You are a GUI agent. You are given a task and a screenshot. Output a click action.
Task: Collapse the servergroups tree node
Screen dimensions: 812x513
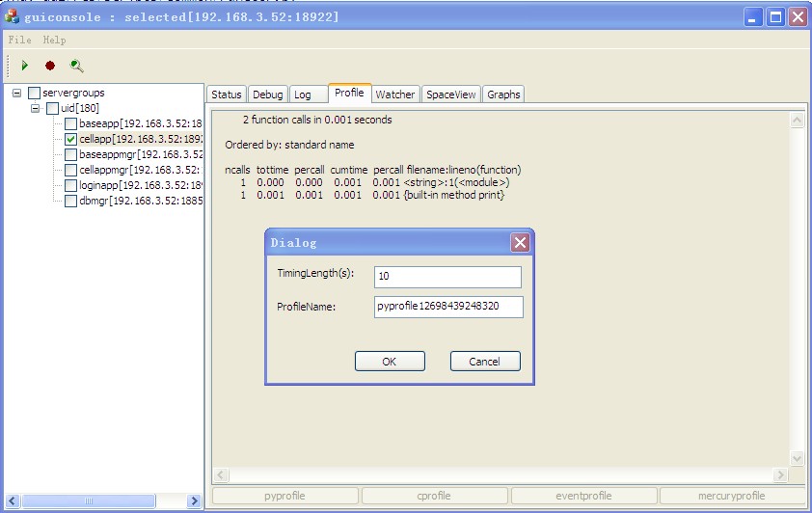(17, 93)
